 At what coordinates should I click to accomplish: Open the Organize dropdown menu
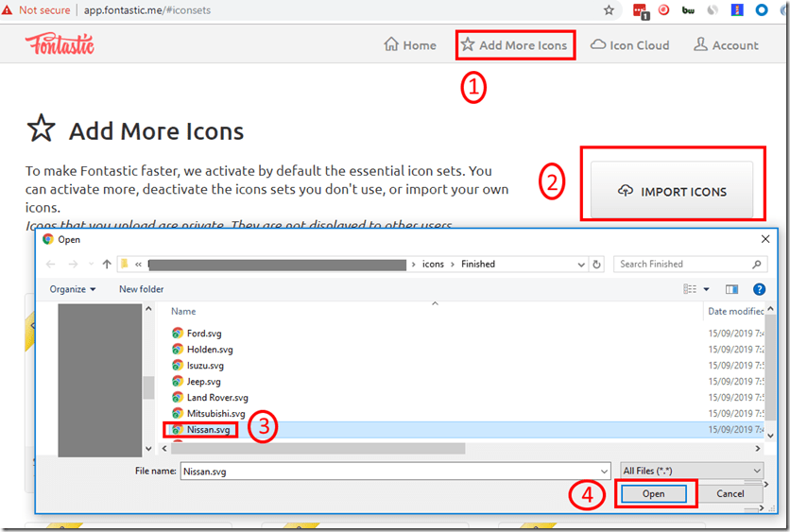click(73, 289)
